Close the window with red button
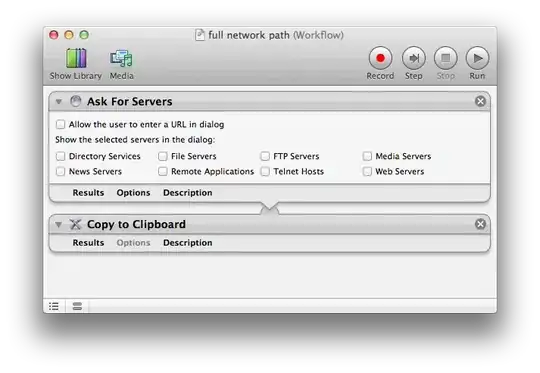The width and height of the screenshot is (540, 373). tap(54, 35)
